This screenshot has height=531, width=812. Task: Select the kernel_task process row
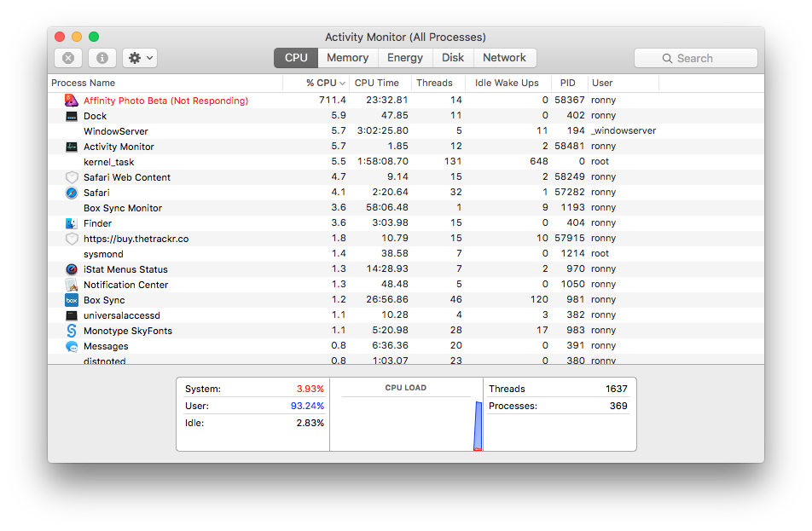[x=406, y=161]
